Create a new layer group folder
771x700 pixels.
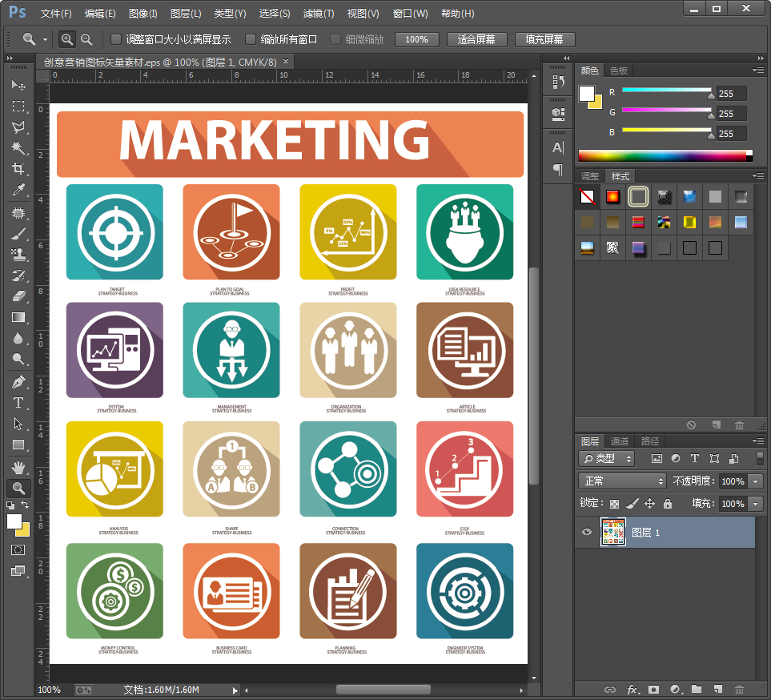pyautogui.click(x=697, y=689)
